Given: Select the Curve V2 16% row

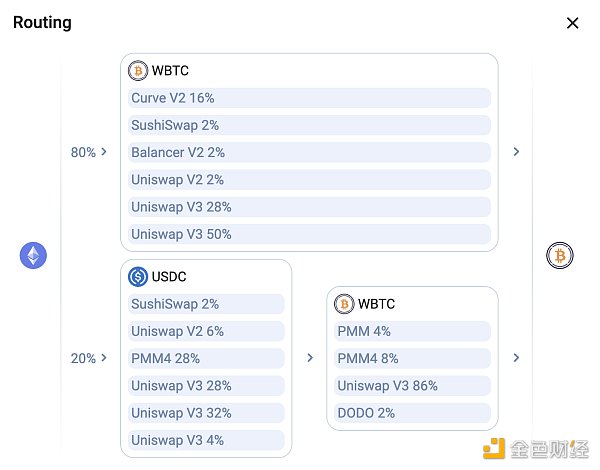Looking at the screenshot, I should click(309, 98).
